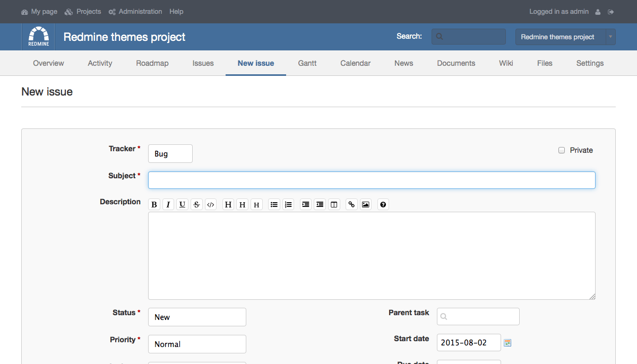The width and height of the screenshot is (637, 364).
Task: Click the Start date field showing 2015-08-02
Action: pyautogui.click(x=469, y=343)
